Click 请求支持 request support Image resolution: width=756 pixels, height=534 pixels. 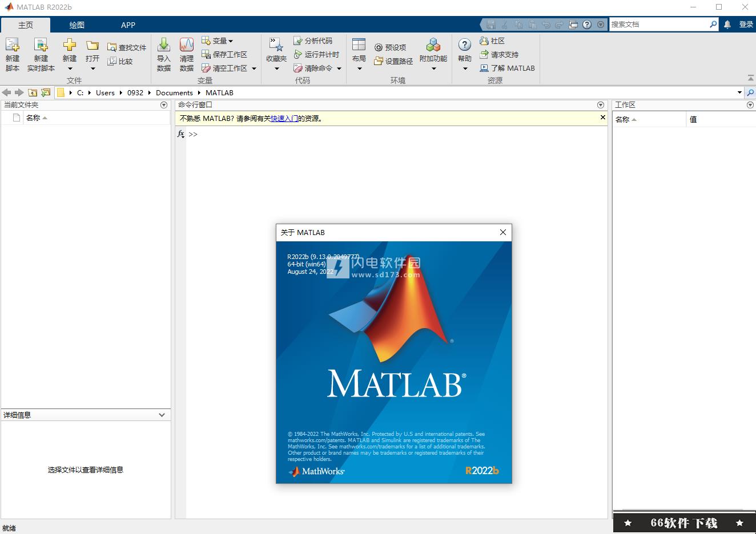point(499,54)
